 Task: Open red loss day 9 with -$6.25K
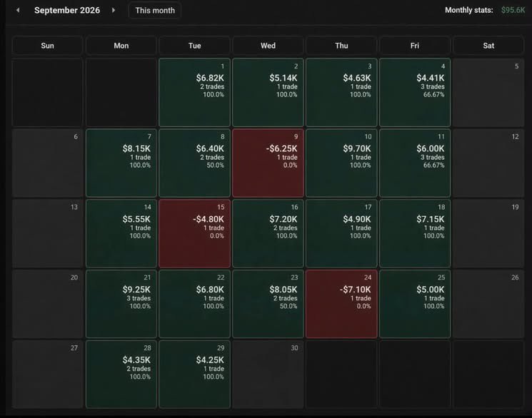click(268, 163)
